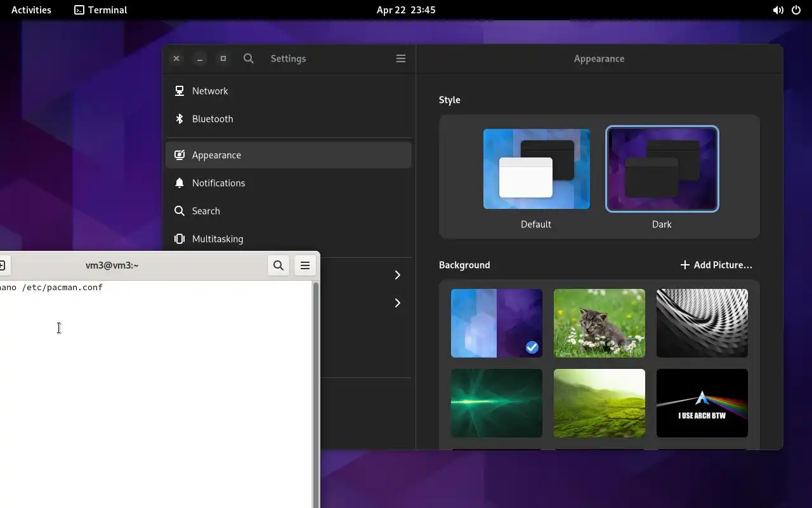Click the vm3@vm3:~ terminal title
This screenshot has height=508, width=812.
(112, 265)
